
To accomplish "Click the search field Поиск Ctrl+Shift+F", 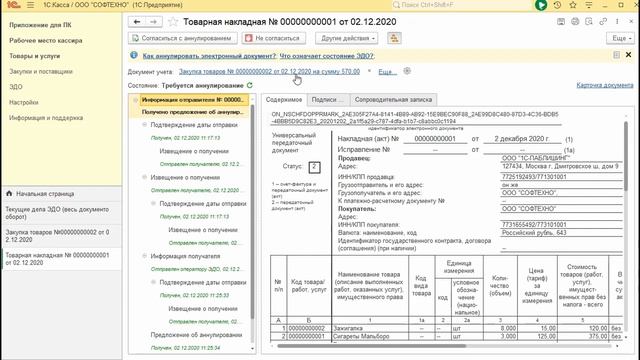I will tap(461, 5).
